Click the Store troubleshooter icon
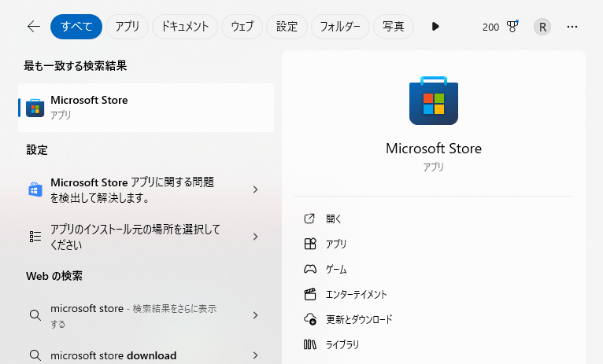The width and height of the screenshot is (603, 364). pyautogui.click(x=35, y=189)
